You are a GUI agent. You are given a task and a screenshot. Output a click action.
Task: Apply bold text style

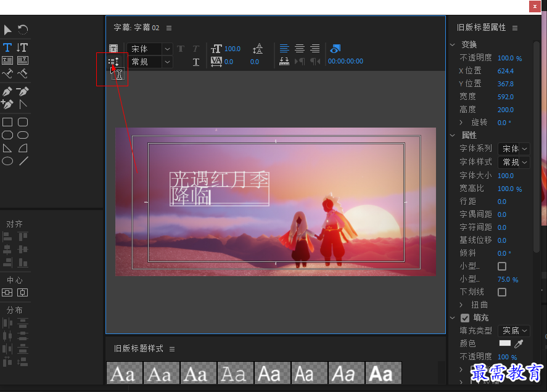click(181, 49)
